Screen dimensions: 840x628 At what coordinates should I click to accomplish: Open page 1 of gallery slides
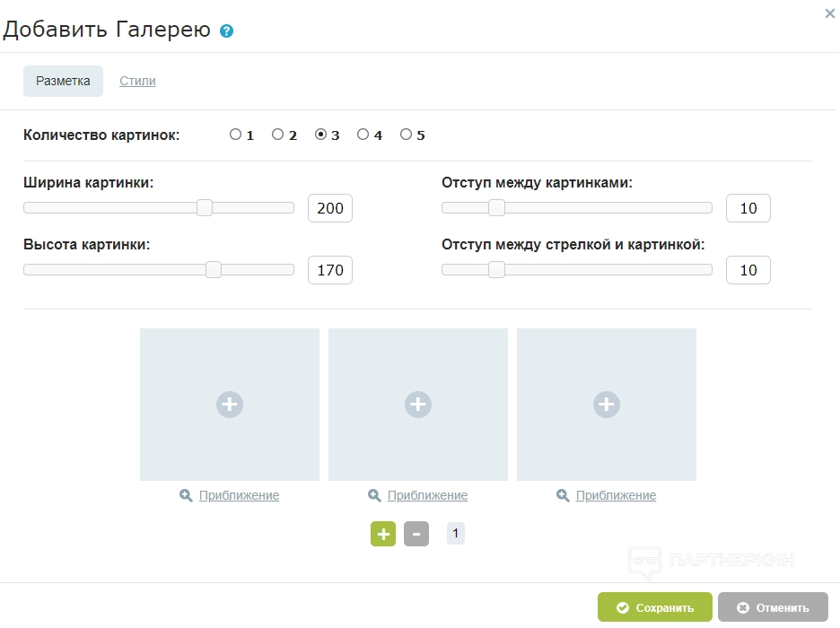tap(456, 534)
